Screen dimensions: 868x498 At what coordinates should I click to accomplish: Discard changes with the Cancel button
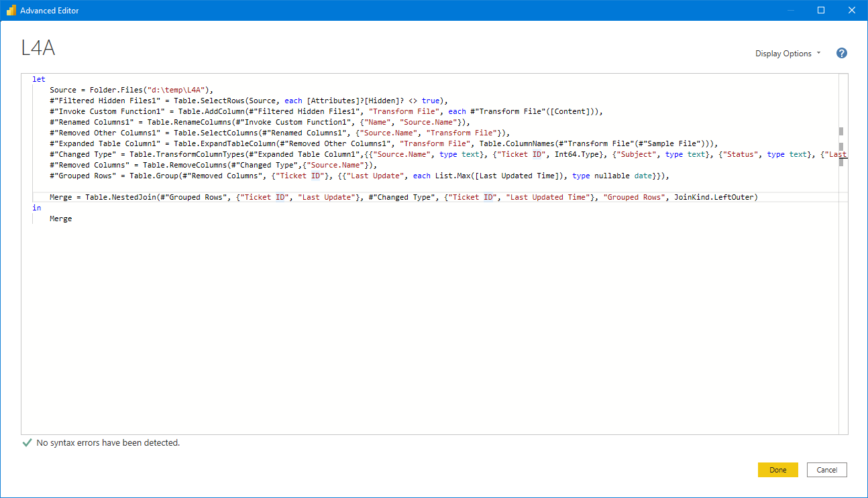pyautogui.click(x=827, y=470)
